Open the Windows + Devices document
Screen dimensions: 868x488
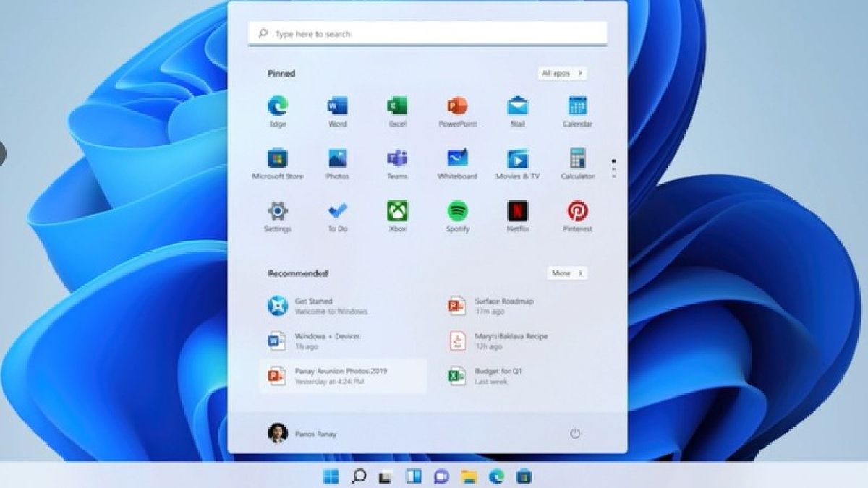tap(343, 341)
